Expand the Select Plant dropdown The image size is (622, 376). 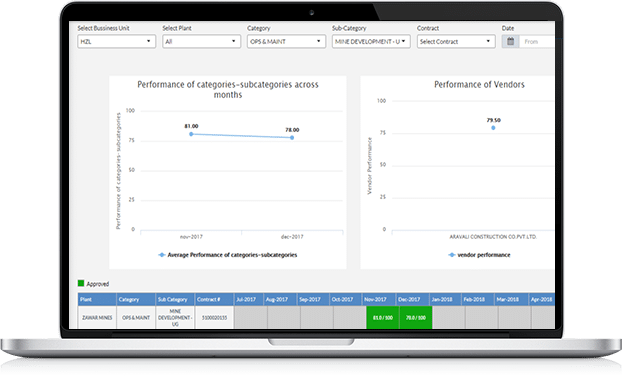pyautogui.click(x=202, y=41)
